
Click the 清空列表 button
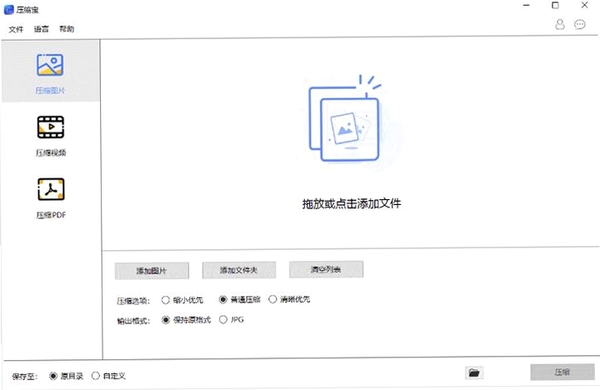326,269
